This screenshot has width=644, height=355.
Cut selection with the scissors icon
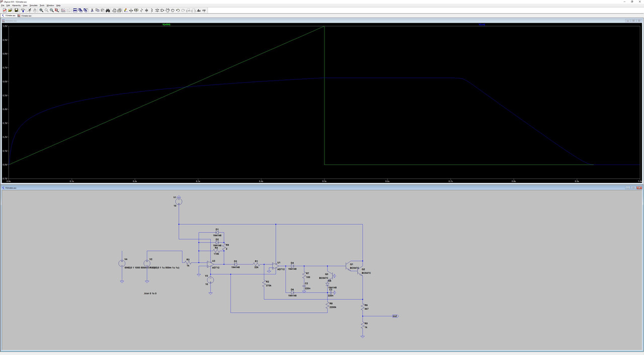pyautogui.click(x=92, y=10)
